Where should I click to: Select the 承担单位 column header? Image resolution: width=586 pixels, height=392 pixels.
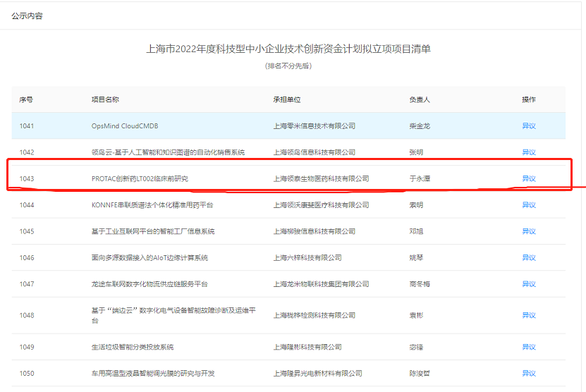pos(287,99)
